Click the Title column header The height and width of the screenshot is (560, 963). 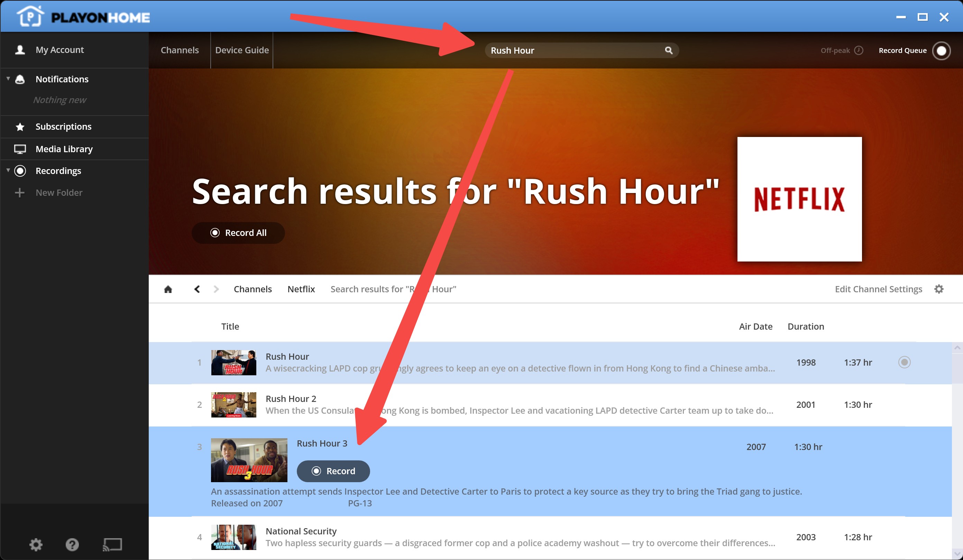click(230, 327)
